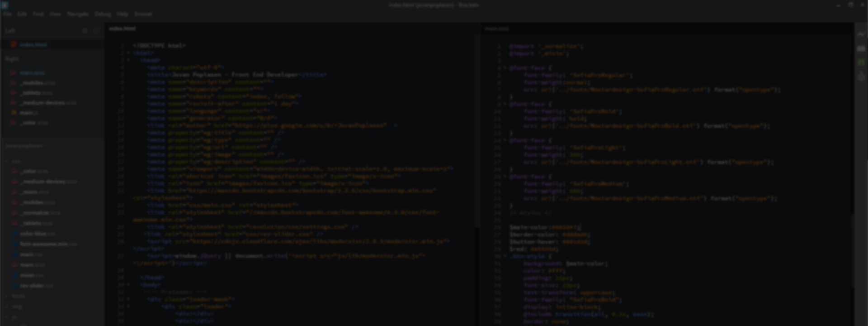Open the Debug menu
The image size is (868, 326).
tap(103, 14)
